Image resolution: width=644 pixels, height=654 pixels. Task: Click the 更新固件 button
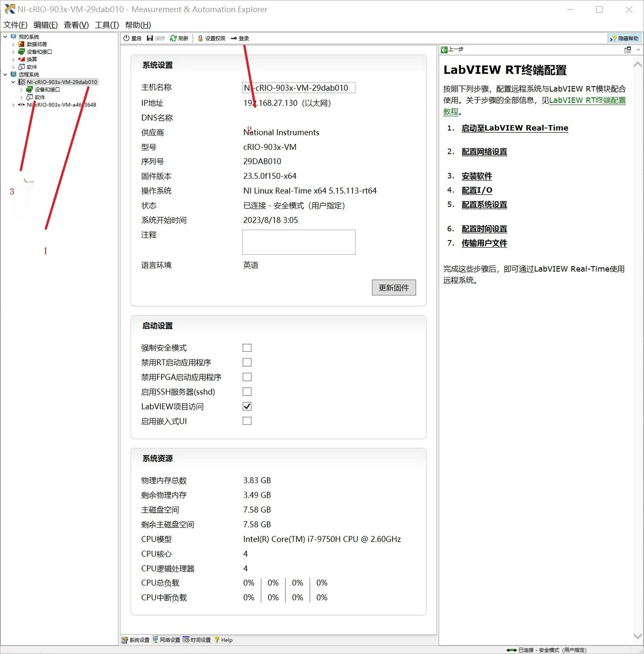(394, 287)
